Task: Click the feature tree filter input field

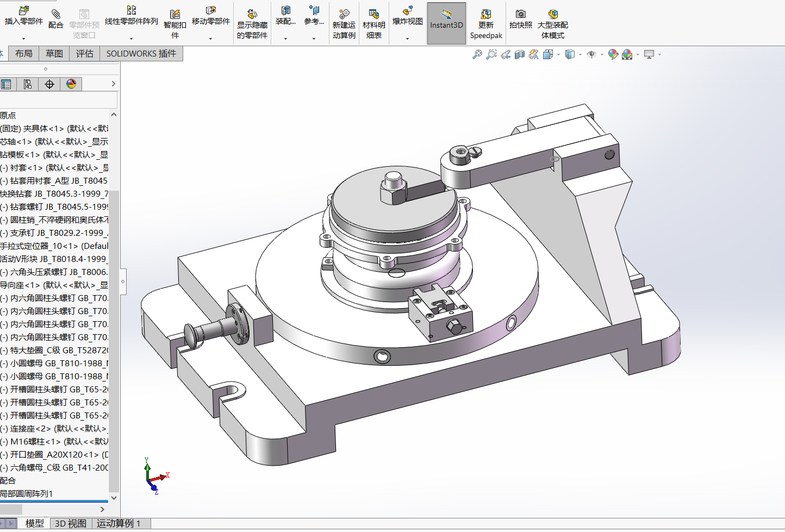Action: pyautogui.click(x=58, y=100)
